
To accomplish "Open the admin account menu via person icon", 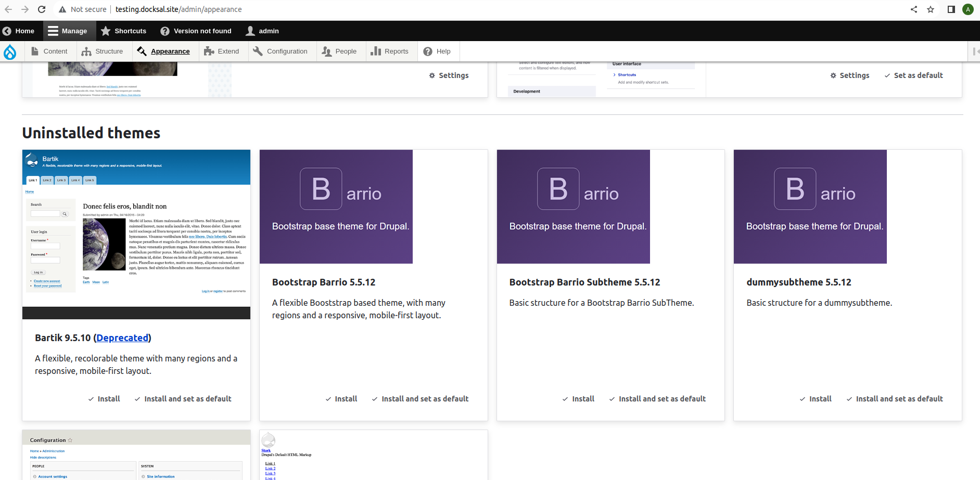I will tap(249, 31).
